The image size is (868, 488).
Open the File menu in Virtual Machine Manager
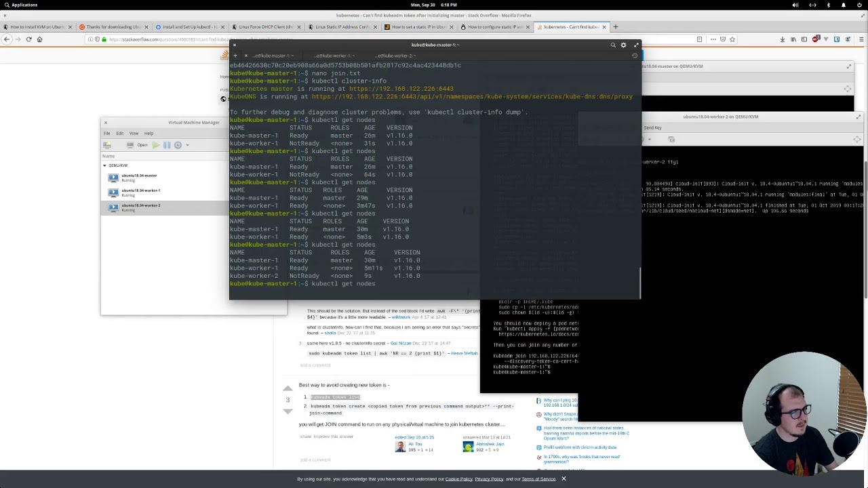point(106,134)
